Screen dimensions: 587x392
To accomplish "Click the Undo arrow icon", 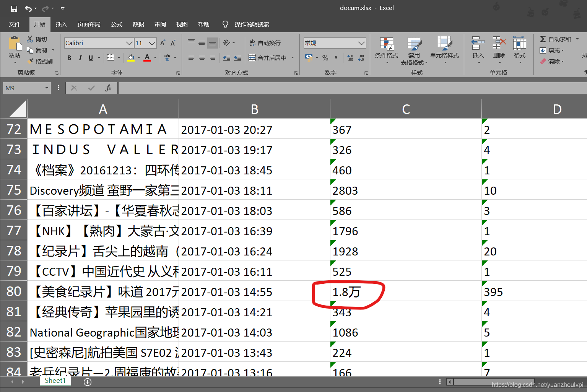I will point(28,8).
